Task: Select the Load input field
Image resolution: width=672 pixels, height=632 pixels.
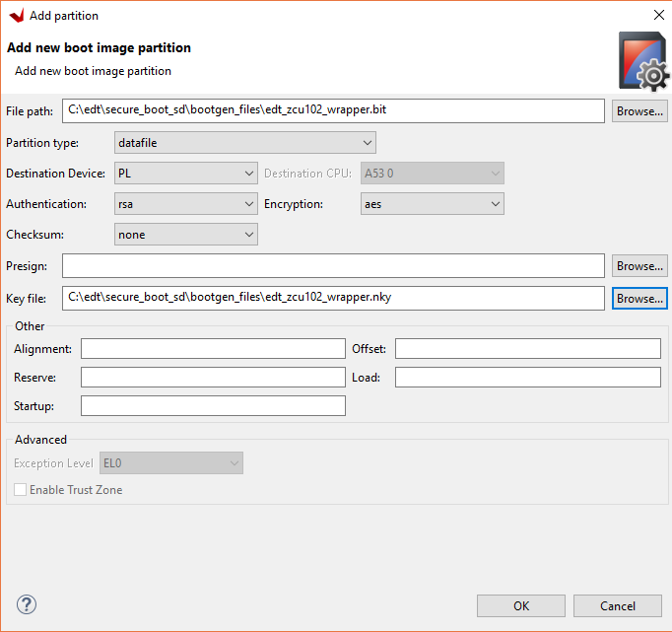Action: pos(527,378)
